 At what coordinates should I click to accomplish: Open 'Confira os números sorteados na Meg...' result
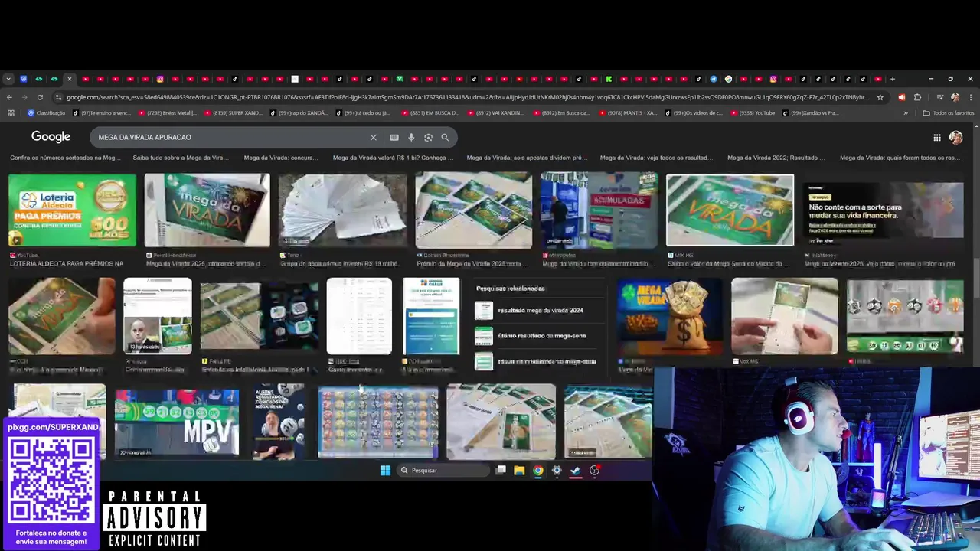coord(65,158)
